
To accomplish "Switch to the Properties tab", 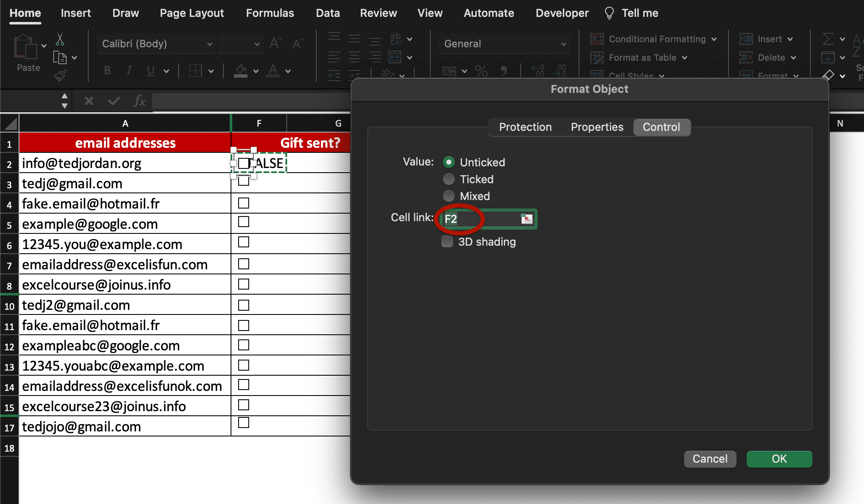I will coord(597,127).
